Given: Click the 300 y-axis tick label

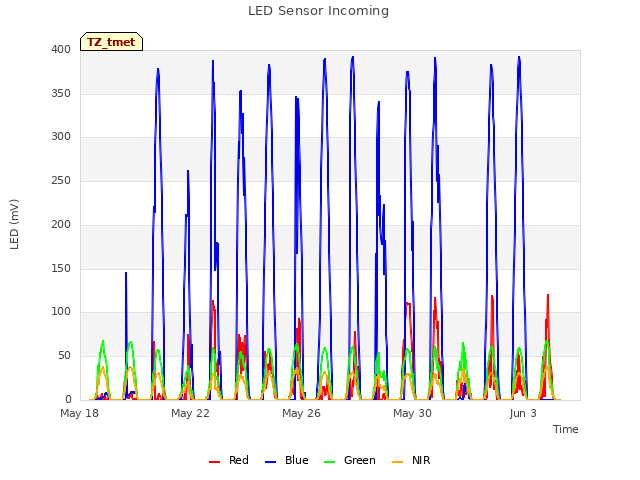Looking at the screenshot, I should (61, 137).
